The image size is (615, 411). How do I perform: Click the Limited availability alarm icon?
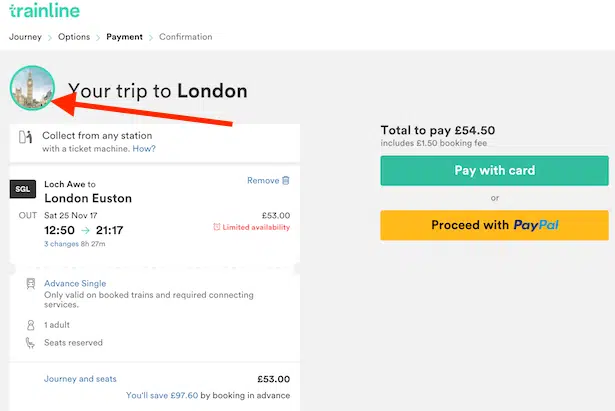point(217,227)
